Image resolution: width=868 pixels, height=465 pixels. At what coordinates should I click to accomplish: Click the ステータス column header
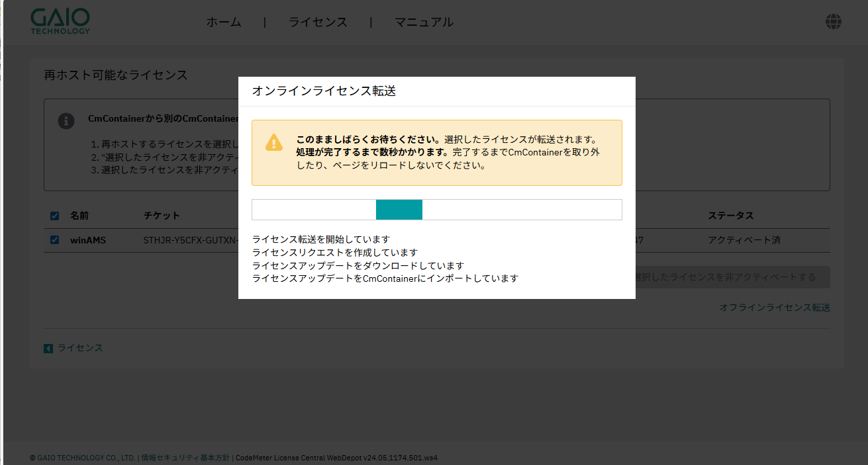730,216
